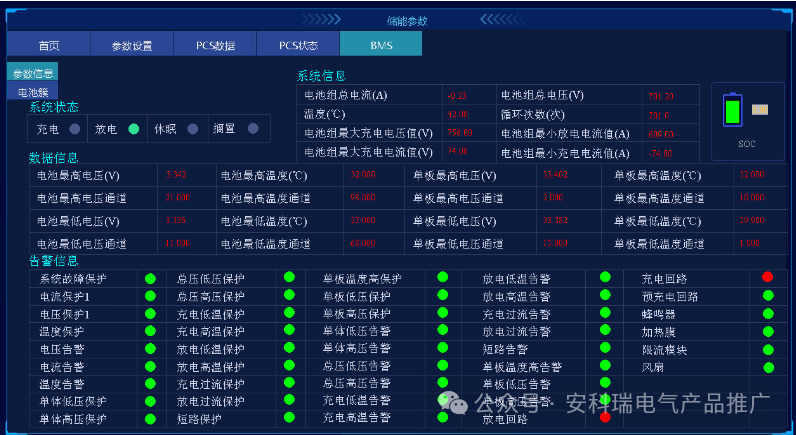Click the 单体高压告警 indicator light
The width and height of the screenshot is (796, 435).
(x=443, y=347)
